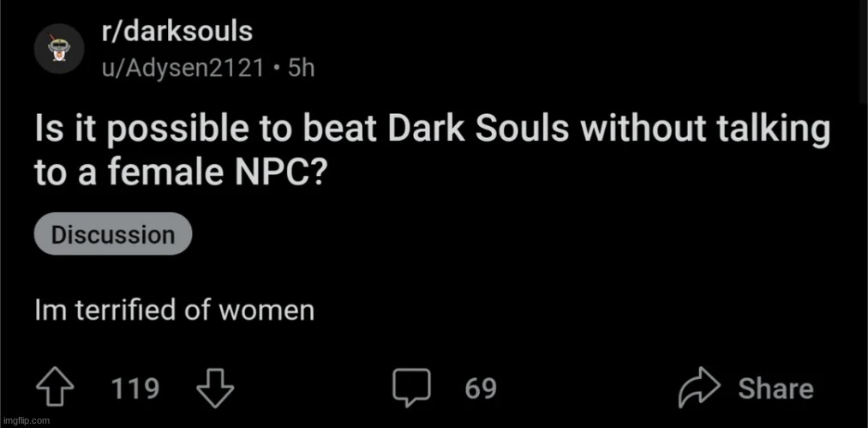Filter by the Discussion flair tag
The image size is (868, 428).
pyautogui.click(x=113, y=234)
